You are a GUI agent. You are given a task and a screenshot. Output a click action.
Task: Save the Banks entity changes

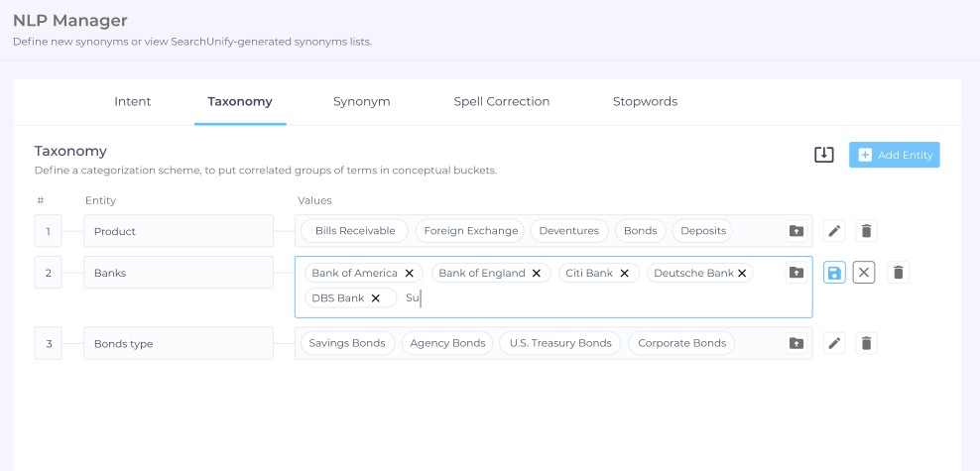(835, 273)
